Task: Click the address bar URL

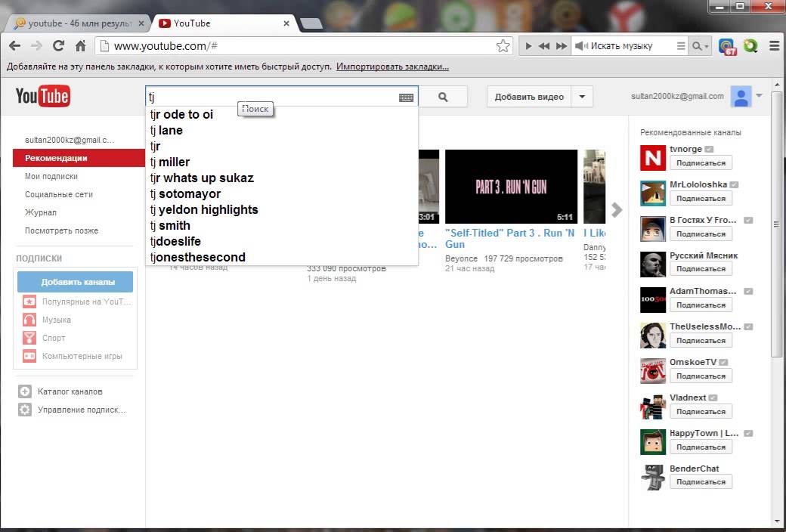Action: coord(166,46)
